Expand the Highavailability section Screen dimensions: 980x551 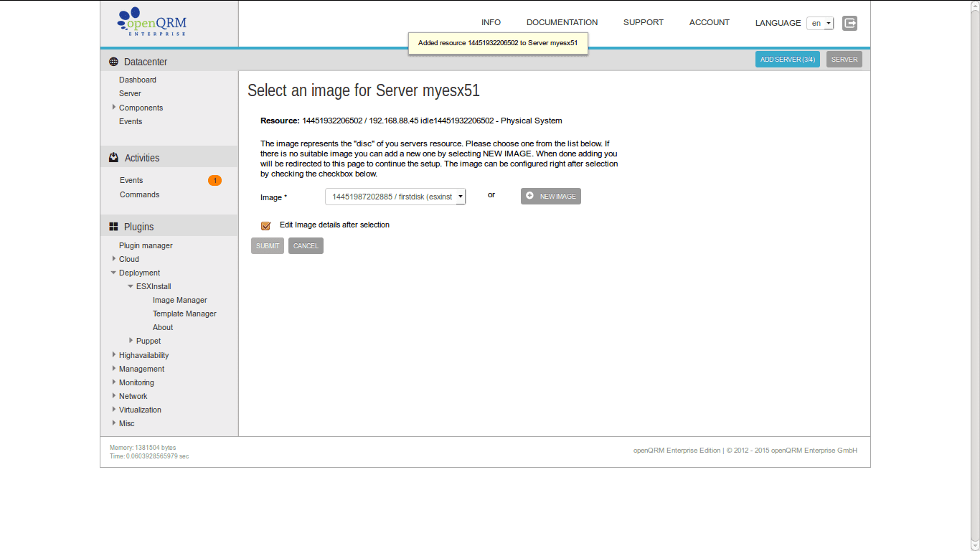(x=114, y=355)
